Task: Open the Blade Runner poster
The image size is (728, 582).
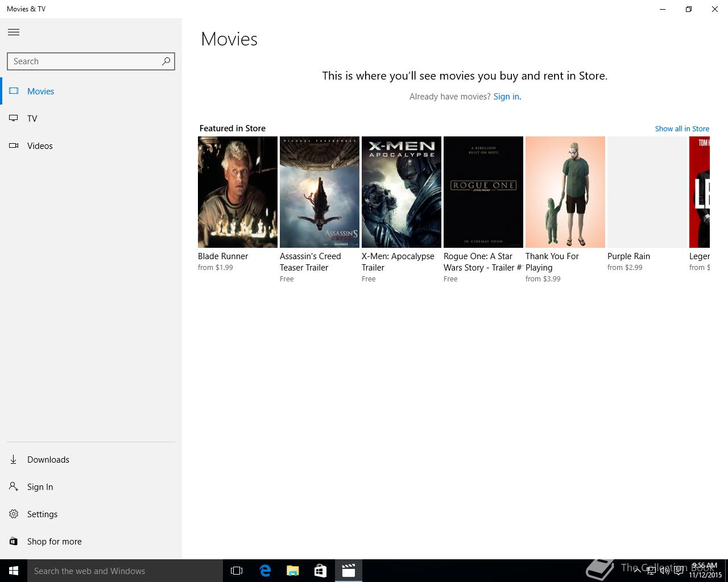Action: pyautogui.click(x=238, y=192)
